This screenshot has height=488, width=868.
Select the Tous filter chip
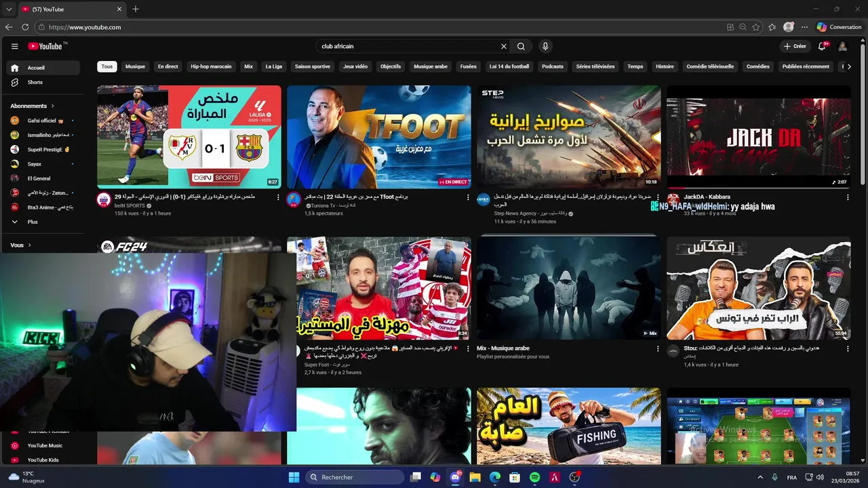click(106, 66)
